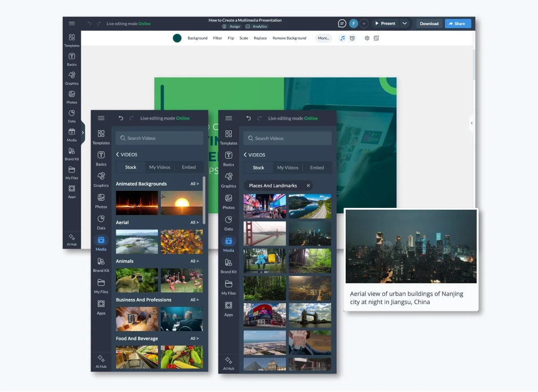Viewport: 538px width, 392px height.
Task: Select the Stock tab in the right panel
Action: (259, 168)
